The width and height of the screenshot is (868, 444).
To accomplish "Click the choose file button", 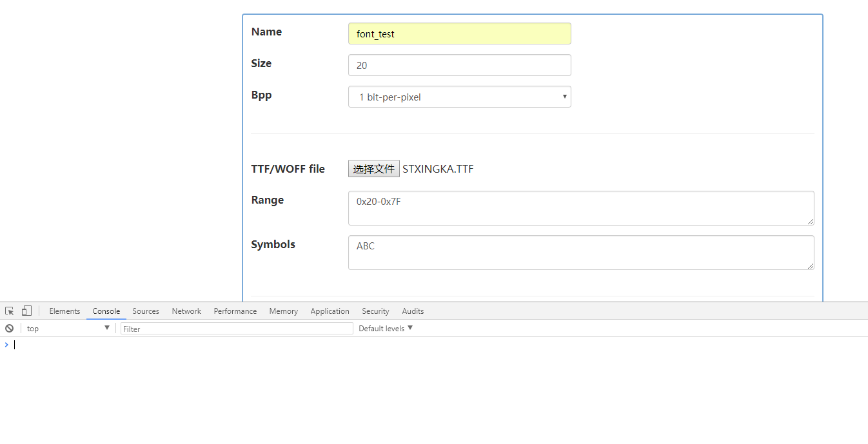I will pyautogui.click(x=373, y=169).
